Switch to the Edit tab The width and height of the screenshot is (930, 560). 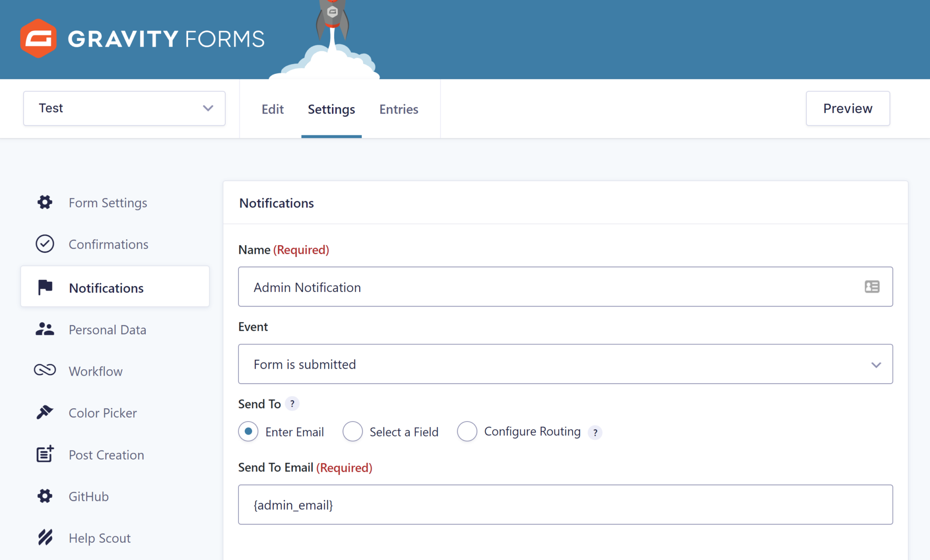(x=272, y=109)
